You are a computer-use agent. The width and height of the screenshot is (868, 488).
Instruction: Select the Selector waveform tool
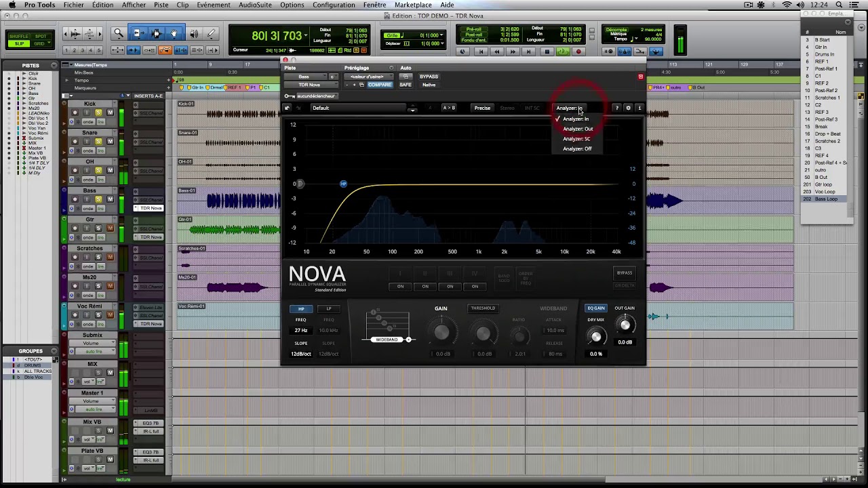click(156, 33)
